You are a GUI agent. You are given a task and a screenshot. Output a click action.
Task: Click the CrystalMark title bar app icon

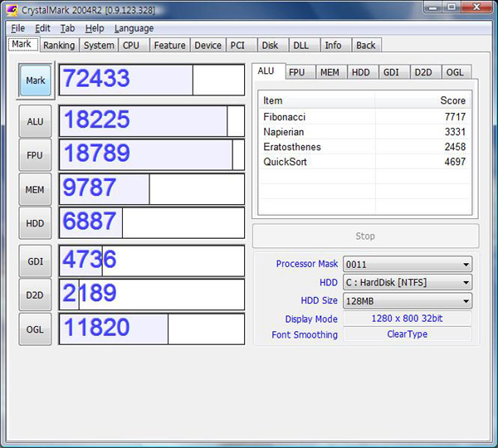[12, 10]
